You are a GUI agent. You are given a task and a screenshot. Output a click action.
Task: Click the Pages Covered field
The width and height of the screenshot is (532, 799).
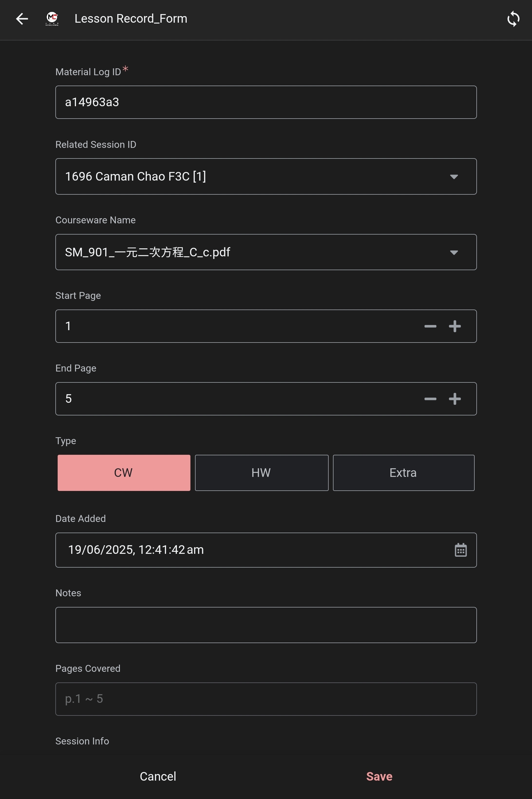[x=266, y=699]
